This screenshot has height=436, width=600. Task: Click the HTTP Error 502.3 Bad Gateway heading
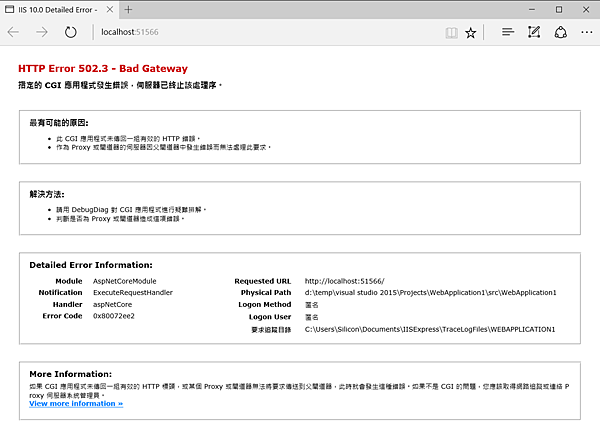[103, 69]
